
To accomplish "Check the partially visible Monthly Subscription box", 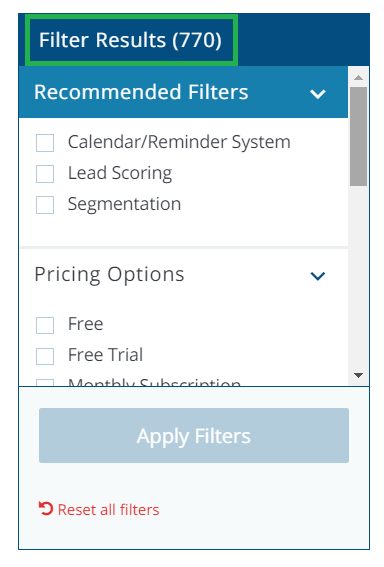I will tap(45, 382).
